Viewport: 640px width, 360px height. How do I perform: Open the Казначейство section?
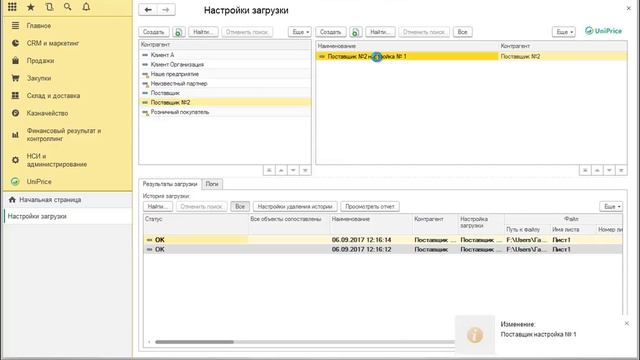pos(47,113)
